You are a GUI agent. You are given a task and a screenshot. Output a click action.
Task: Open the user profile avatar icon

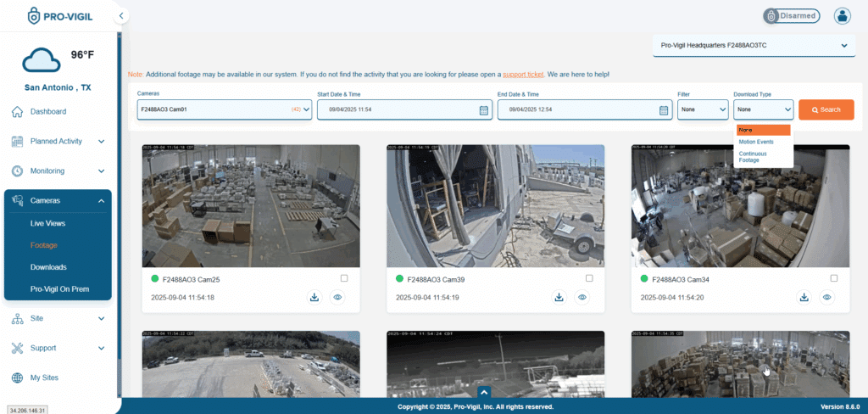pos(842,15)
